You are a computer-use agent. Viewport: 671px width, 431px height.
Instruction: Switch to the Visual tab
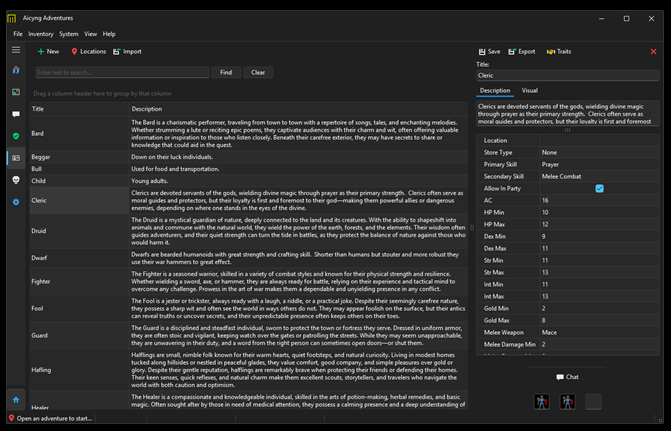tap(529, 90)
